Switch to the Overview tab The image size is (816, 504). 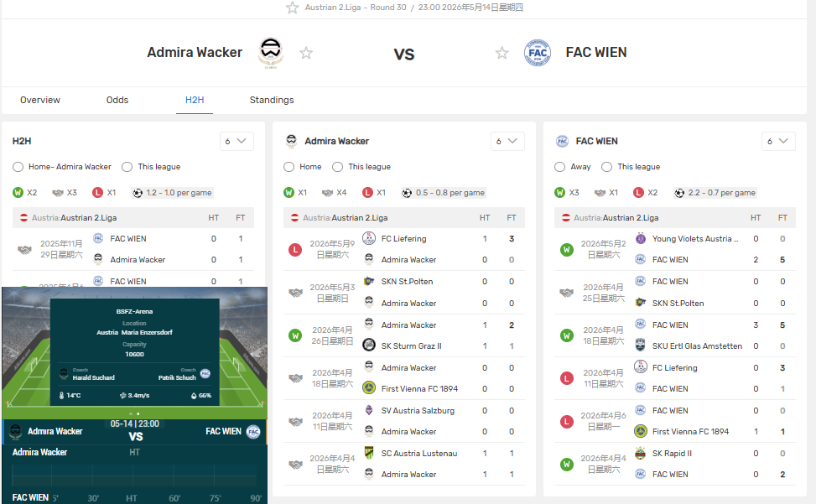[x=40, y=100]
